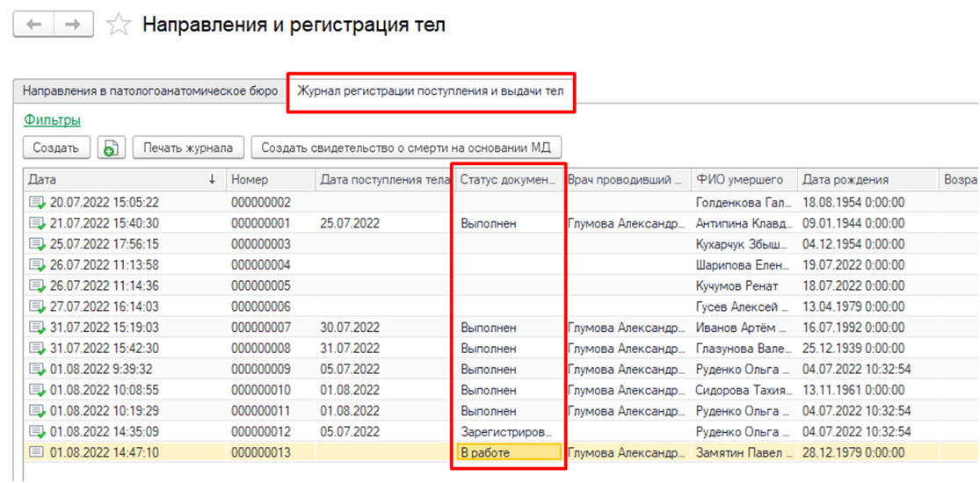Select the Зарегистрирован status cell in row 000000012
Image resolution: width=980 pixels, height=483 pixels.
(x=507, y=431)
